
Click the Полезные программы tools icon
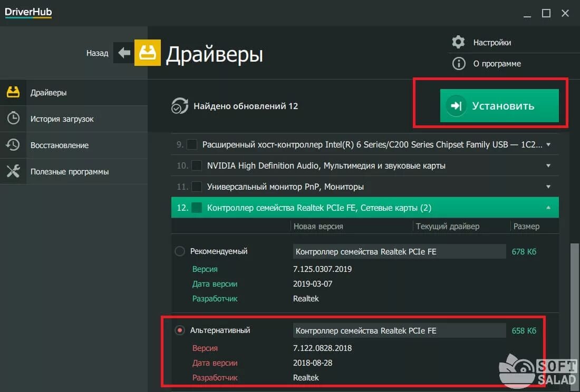click(x=13, y=171)
